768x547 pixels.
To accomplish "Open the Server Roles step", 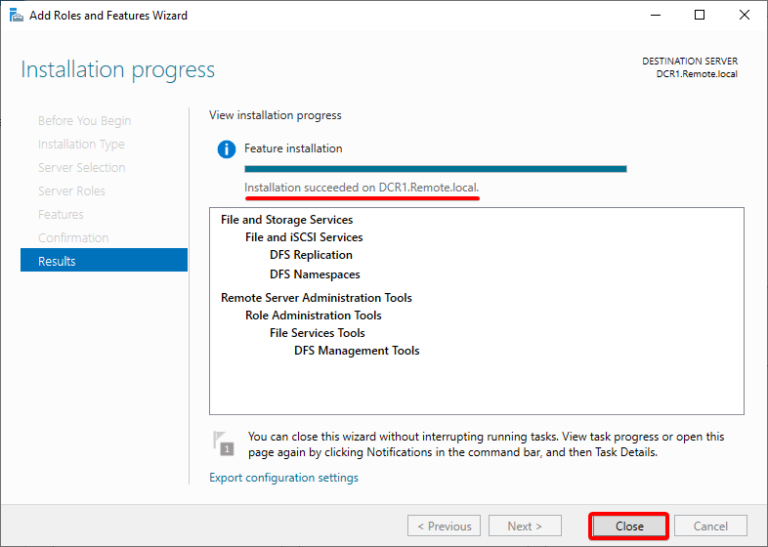I will click(71, 191).
